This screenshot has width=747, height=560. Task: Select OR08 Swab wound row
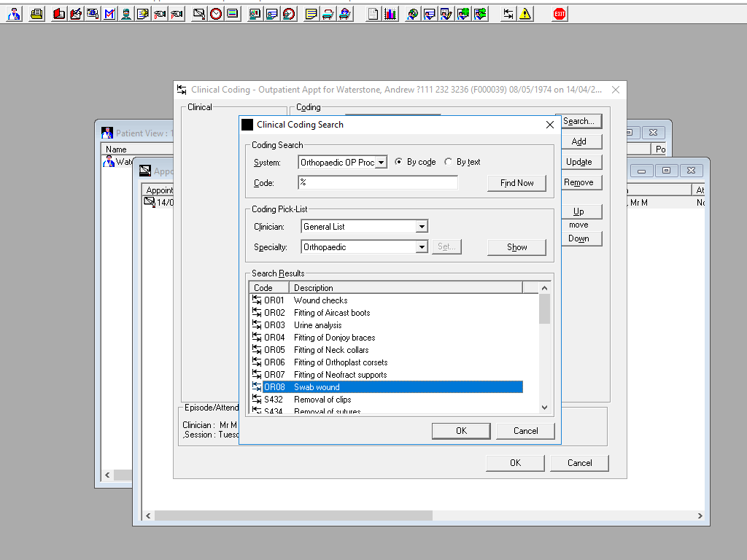387,387
